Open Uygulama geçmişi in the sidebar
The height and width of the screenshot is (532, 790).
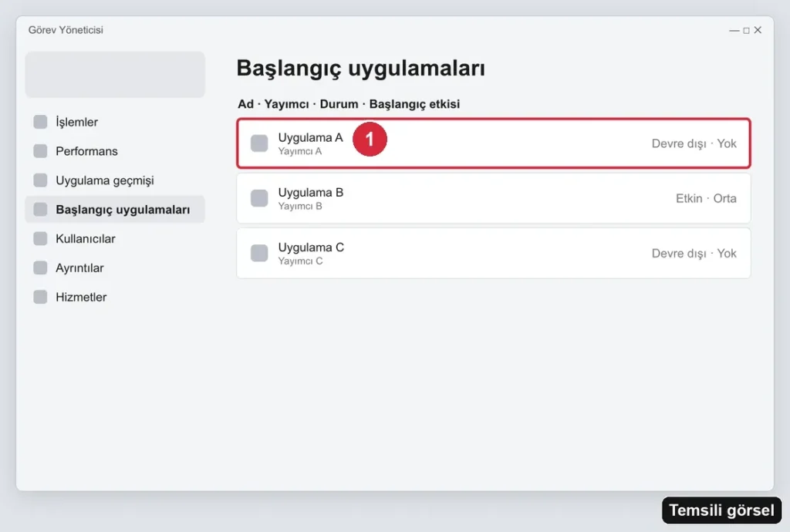point(115,180)
